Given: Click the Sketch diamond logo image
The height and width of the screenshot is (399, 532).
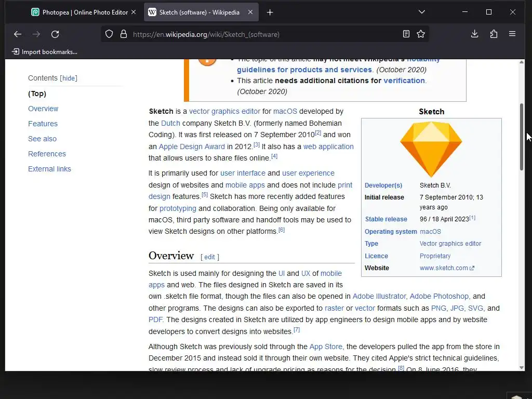Looking at the screenshot, I should [x=431, y=149].
